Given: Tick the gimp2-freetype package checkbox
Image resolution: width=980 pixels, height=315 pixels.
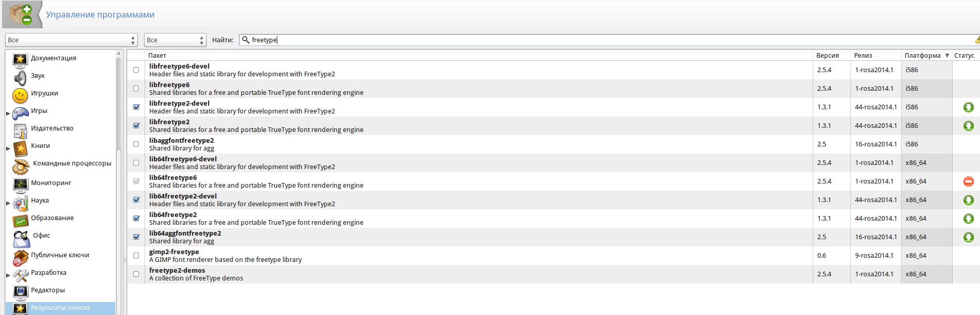Looking at the screenshot, I should pos(136,256).
